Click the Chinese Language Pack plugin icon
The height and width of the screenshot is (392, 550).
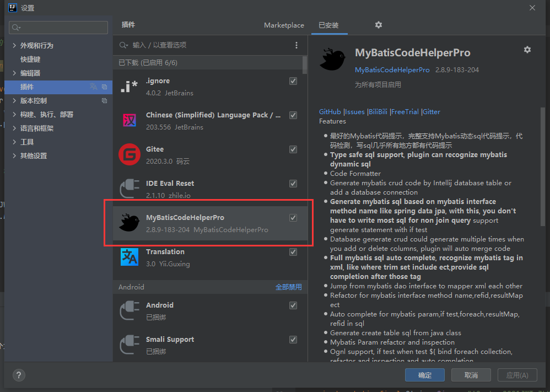pos(130,121)
